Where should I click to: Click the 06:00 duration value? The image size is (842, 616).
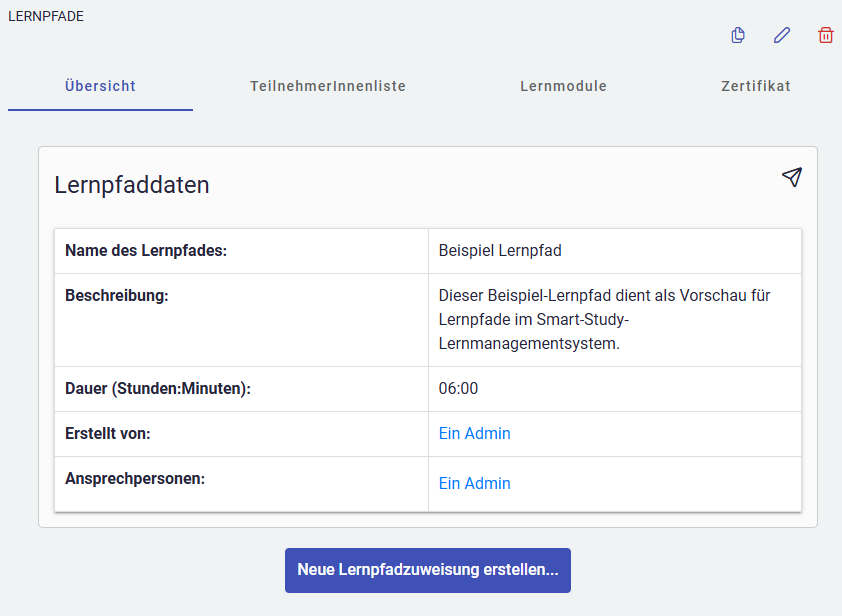coord(458,389)
